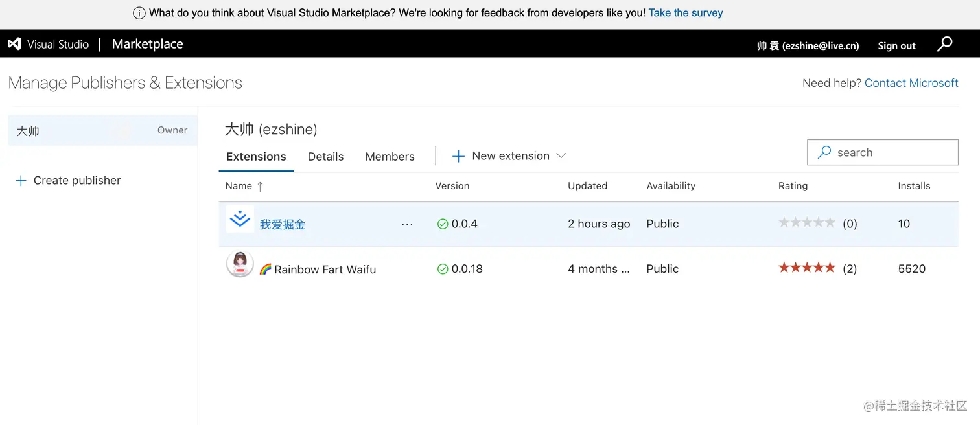
Task: Click the Name column header
Action: point(239,186)
